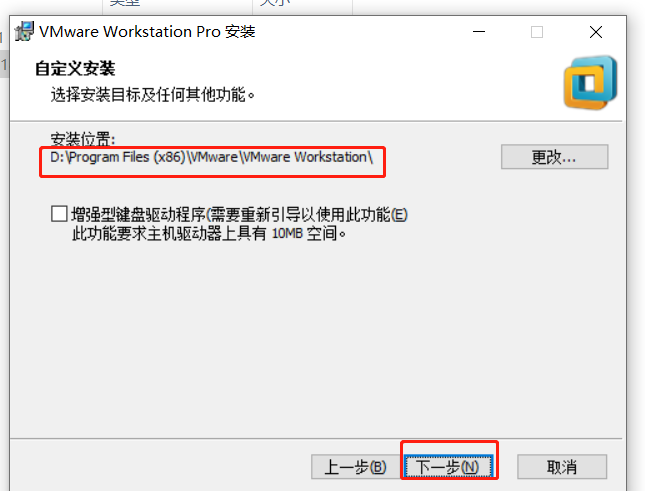Close the VMware Workstation Pro setup window
Screen dimensions: 645x491
coord(596,32)
